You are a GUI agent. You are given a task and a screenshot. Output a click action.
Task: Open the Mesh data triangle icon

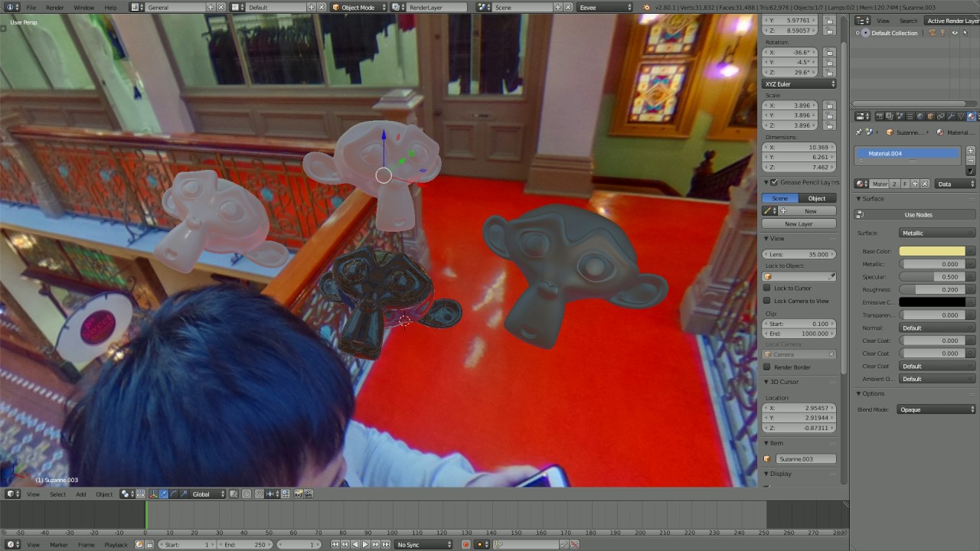coord(961,116)
